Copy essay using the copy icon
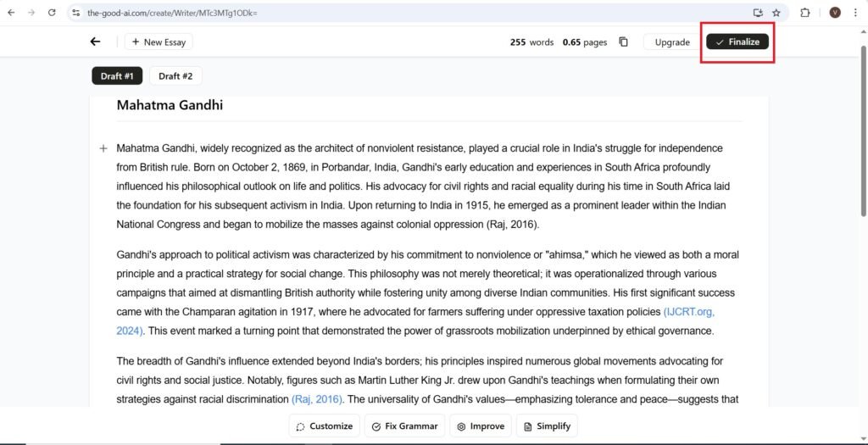This screenshot has width=868, height=445. click(x=624, y=42)
